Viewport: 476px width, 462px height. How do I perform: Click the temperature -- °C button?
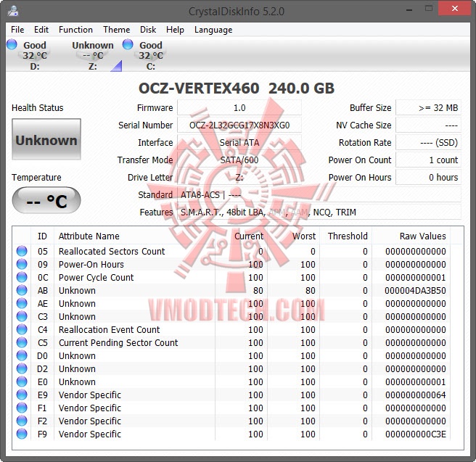(46, 200)
